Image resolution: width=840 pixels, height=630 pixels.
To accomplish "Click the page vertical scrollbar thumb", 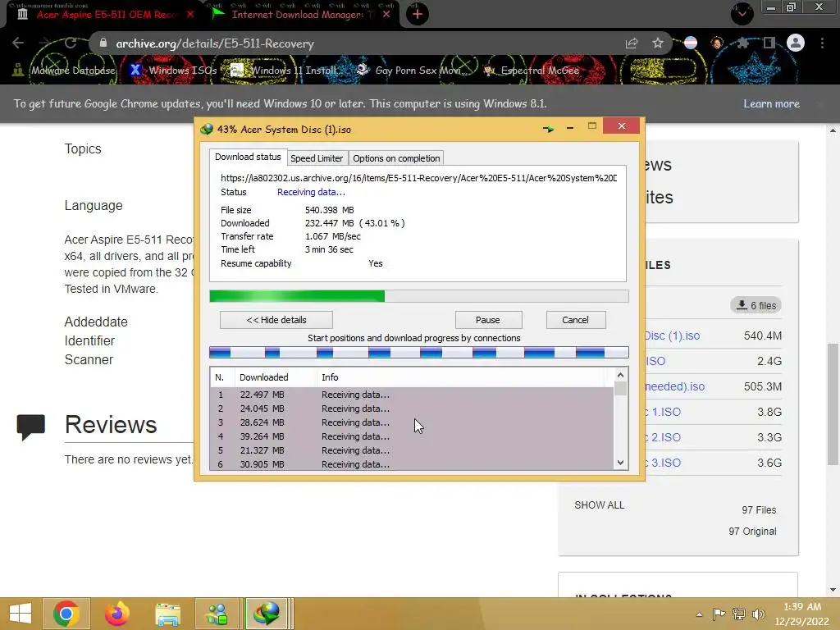I will (x=833, y=403).
